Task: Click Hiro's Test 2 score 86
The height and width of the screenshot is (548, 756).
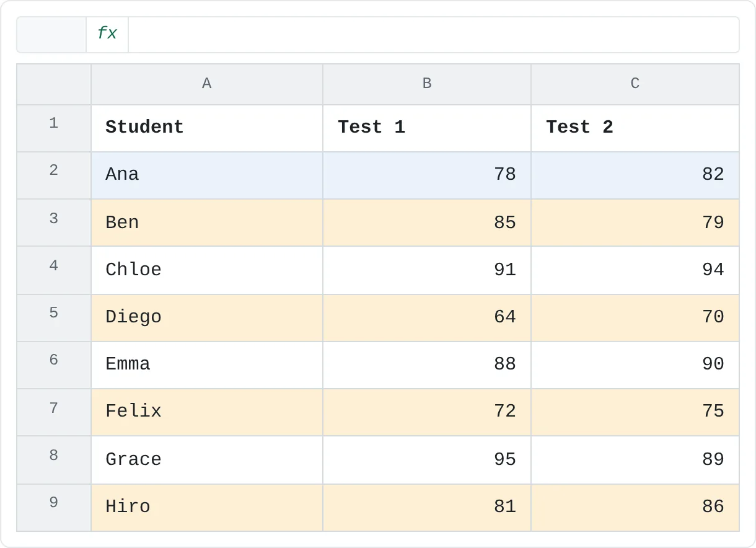Action: tap(635, 508)
